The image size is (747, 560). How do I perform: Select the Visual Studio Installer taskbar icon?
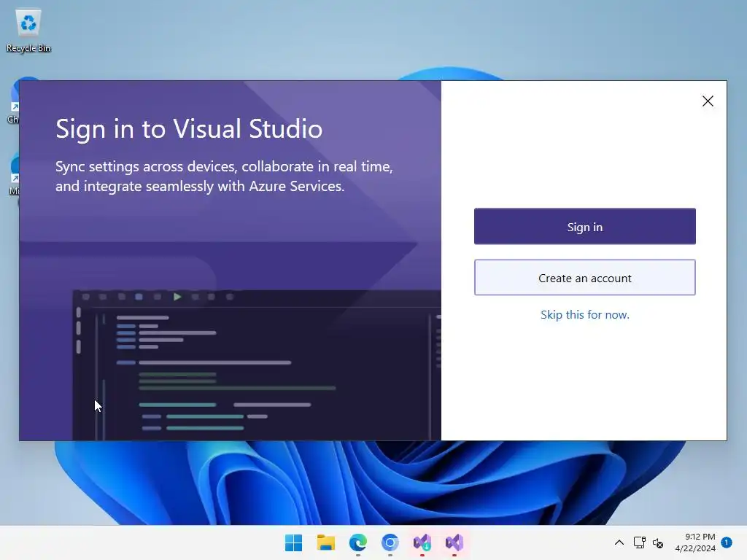tap(422, 542)
